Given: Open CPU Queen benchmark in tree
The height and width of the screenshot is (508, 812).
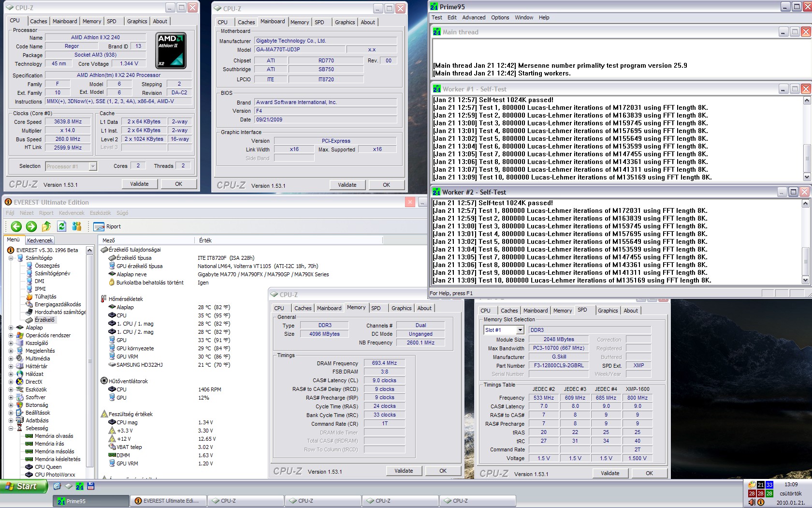Looking at the screenshot, I should click(48, 467).
